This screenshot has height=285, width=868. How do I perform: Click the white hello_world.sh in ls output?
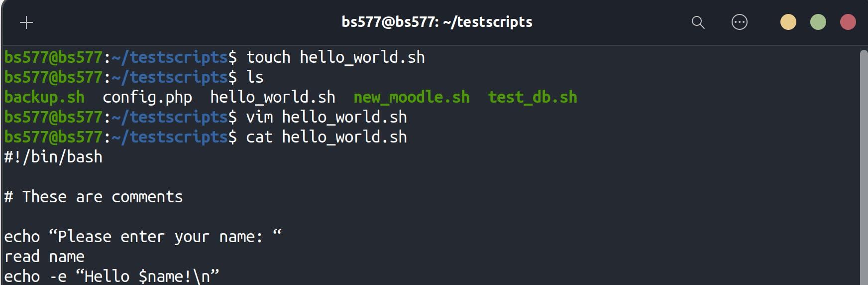tap(273, 97)
